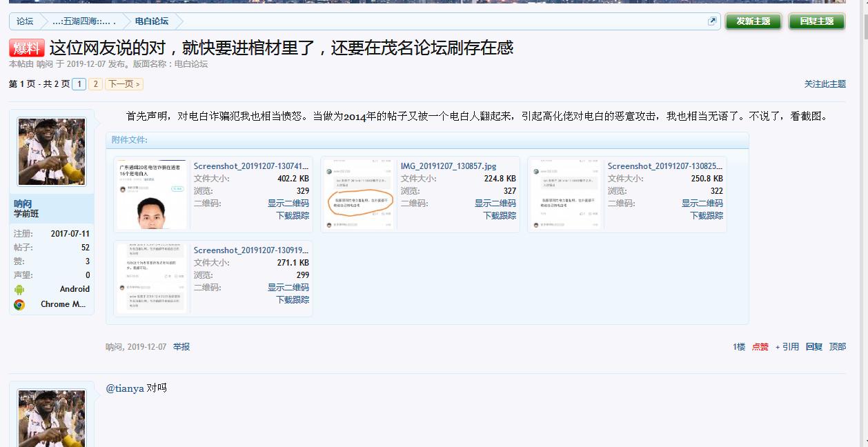
Task: Open 论坛 breadcrumb item
Action: (x=25, y=21)
